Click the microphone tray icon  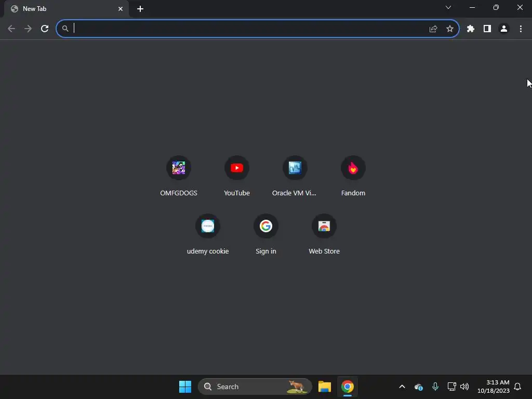click(x=435, y=387)
